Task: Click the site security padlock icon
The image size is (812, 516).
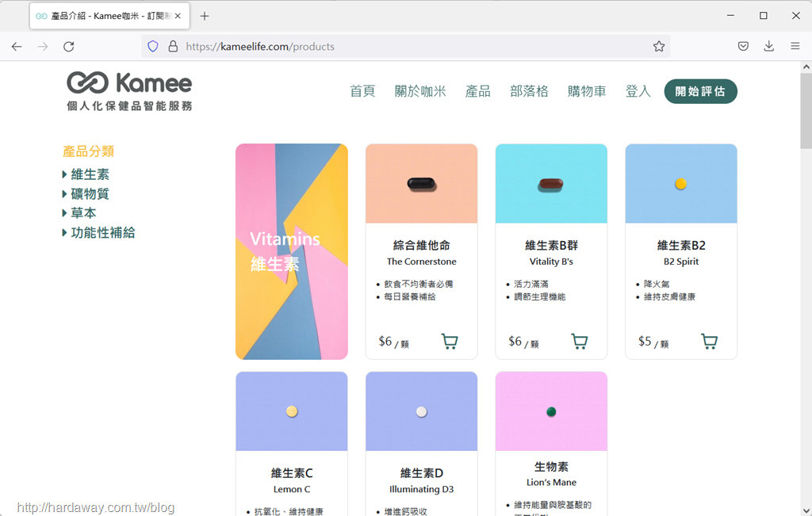Action: (173, 47)
